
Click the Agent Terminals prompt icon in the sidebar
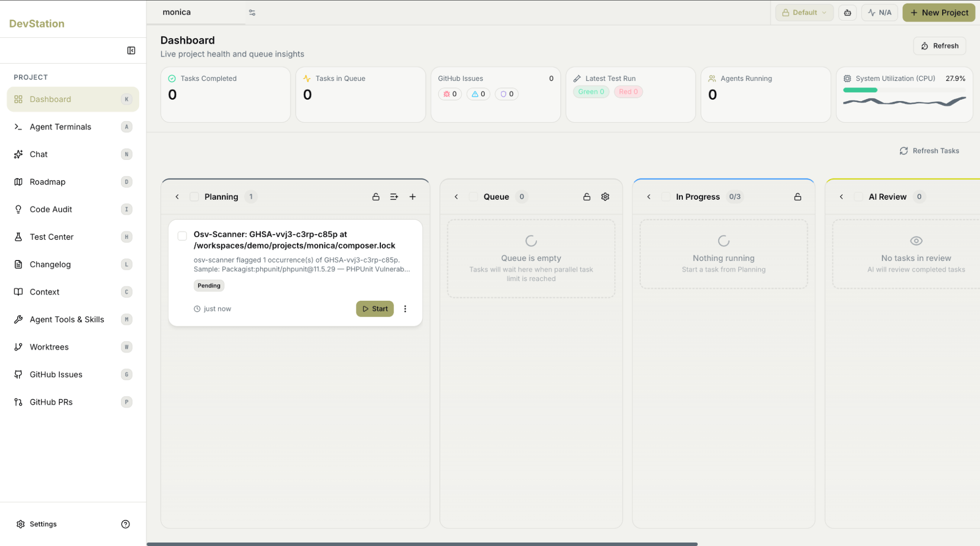(18, 127)
